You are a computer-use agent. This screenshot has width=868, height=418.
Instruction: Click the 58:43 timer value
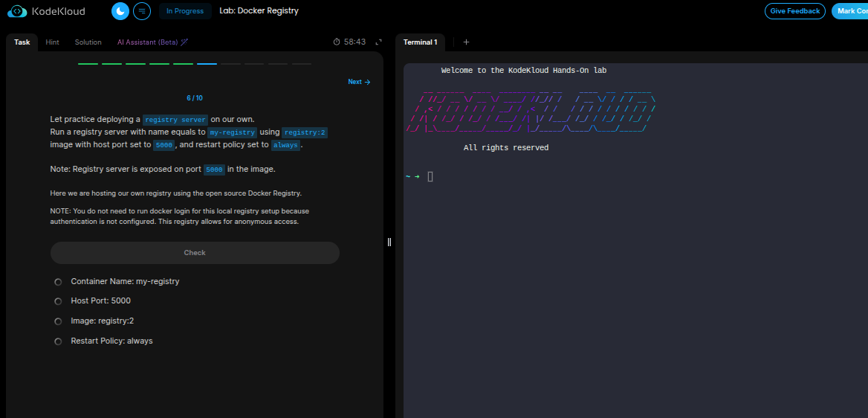pos(354,42)
